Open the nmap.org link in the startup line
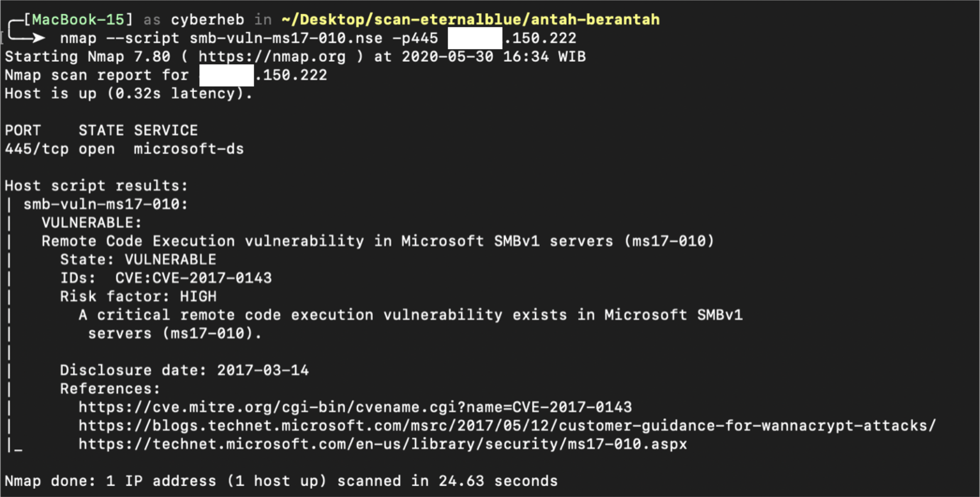The height and width of the screenshot is (497, 980). pyautogui.click(x=272, y=56)
